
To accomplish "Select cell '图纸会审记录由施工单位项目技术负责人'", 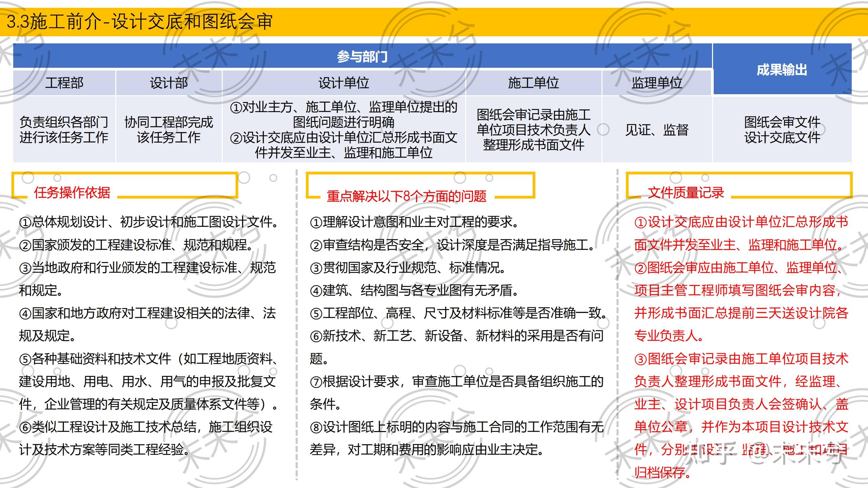I will [x=533, y=129].
